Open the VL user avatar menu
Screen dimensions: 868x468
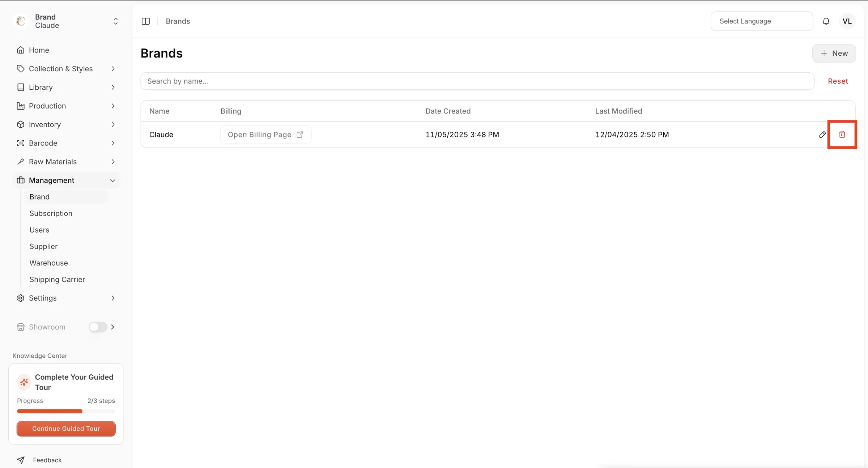(x=847, y=21)
